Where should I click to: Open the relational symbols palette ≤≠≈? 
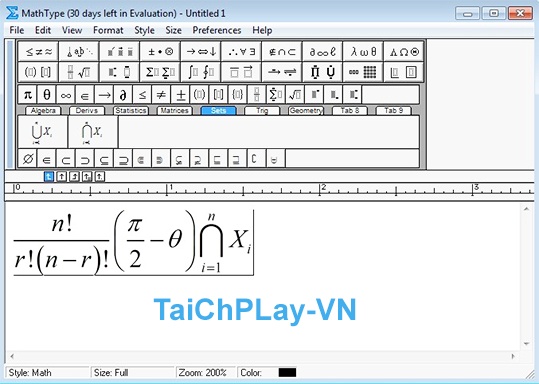click(38, 52)
